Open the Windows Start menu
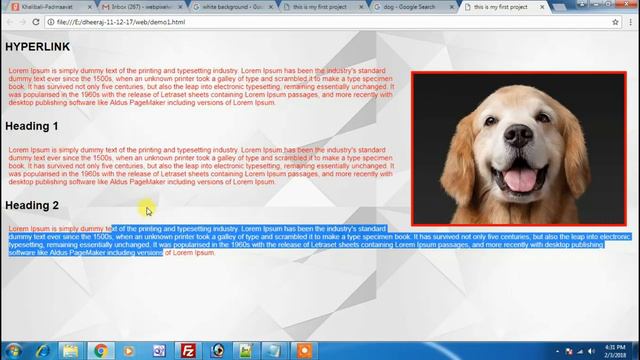The image size is (640, 360). 13,351
